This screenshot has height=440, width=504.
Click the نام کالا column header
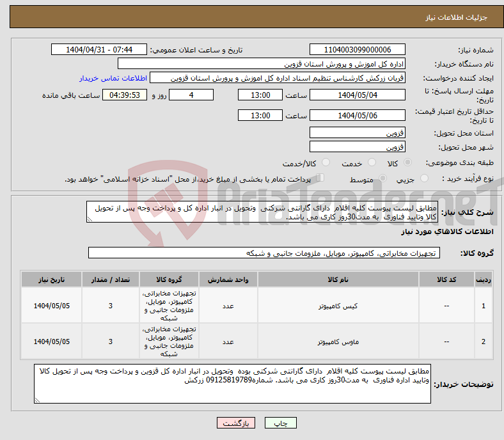pos(338,279)
